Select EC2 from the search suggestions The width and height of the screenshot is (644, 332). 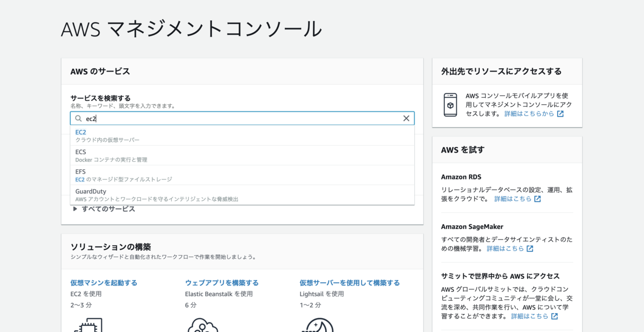(x=242, y=135)
